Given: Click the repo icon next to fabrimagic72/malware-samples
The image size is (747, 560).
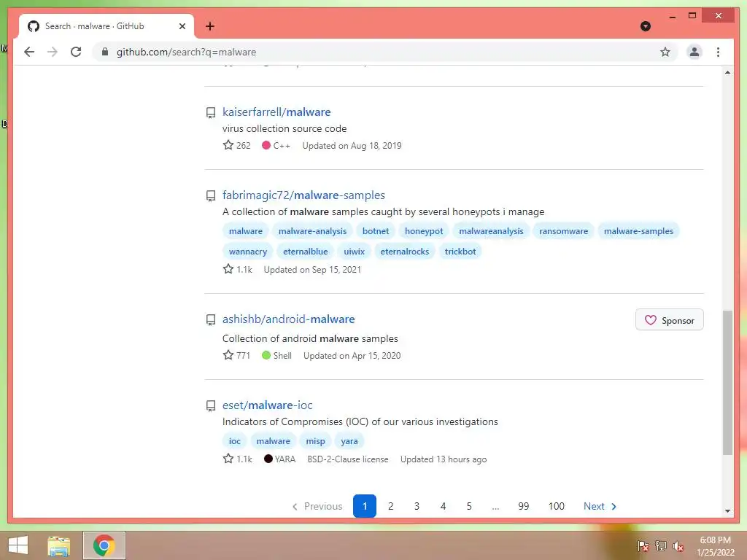Looking at the screenshot, I should [211, 195].
